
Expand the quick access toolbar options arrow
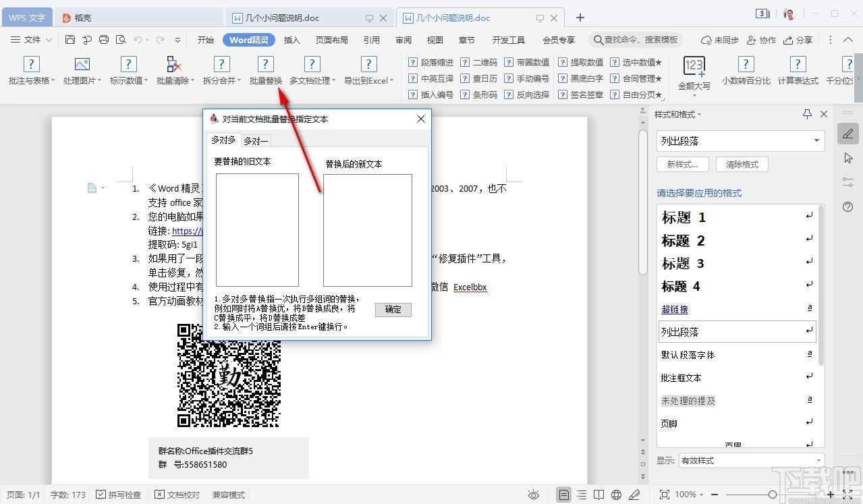(x=177, y=40)
